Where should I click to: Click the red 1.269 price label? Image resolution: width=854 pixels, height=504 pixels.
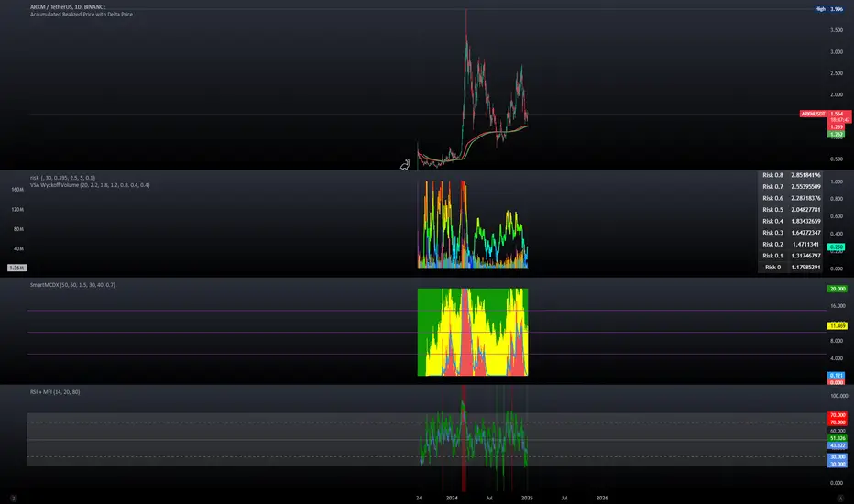pos(836,127)
